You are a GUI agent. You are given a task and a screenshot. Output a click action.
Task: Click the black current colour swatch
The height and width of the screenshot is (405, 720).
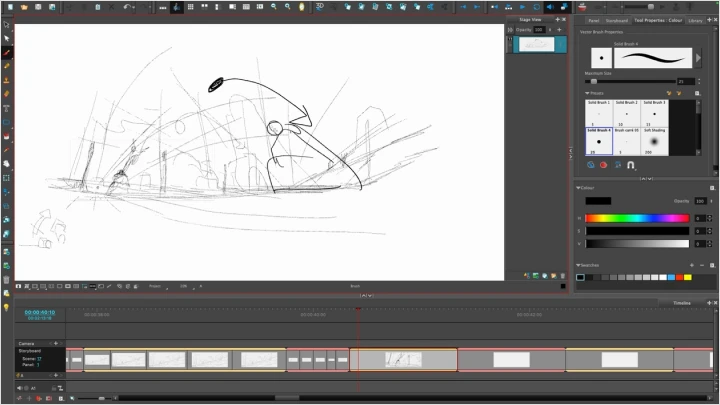click(598, 201)
